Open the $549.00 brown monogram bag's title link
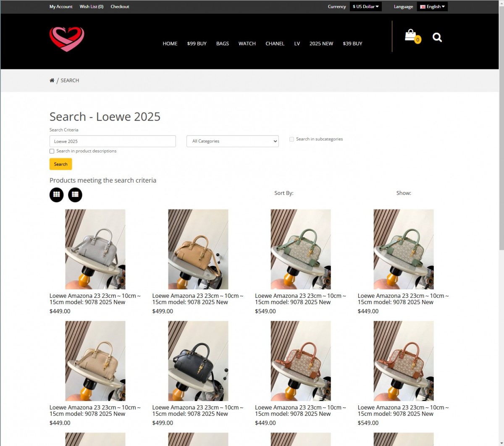The image size is (504, 446). [x=403, y=411]
